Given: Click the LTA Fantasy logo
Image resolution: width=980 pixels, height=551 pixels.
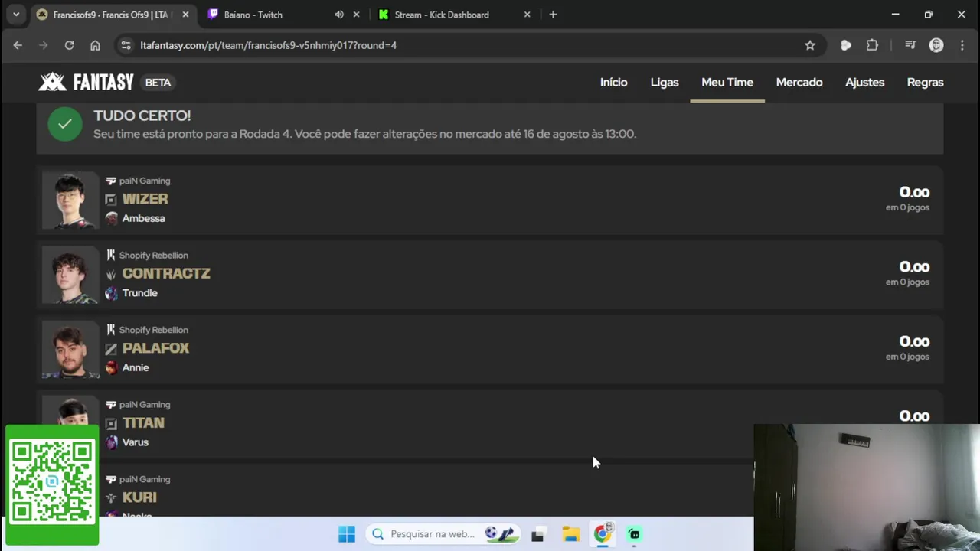Looking at the screenshot, I should pos(86,82).
